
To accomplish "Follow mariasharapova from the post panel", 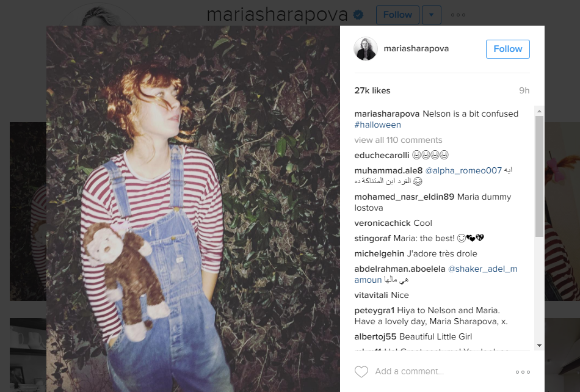I will pyautogui.click(x=507, y=49).
